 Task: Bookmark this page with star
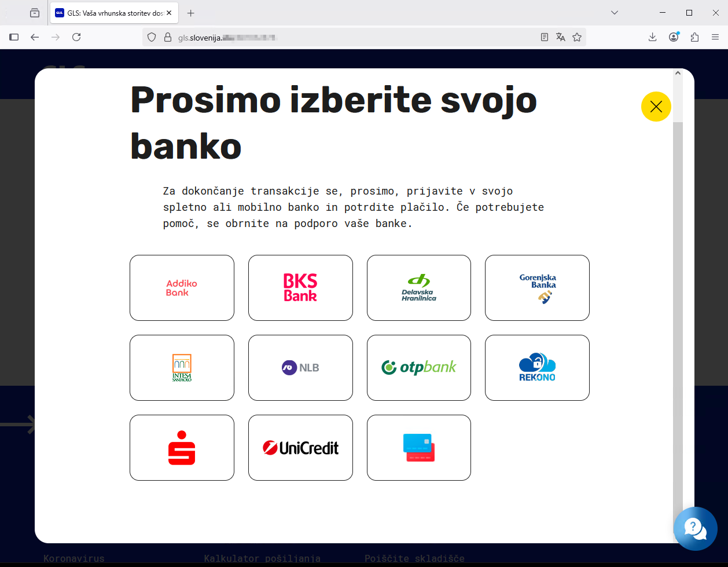click(577, 37)
